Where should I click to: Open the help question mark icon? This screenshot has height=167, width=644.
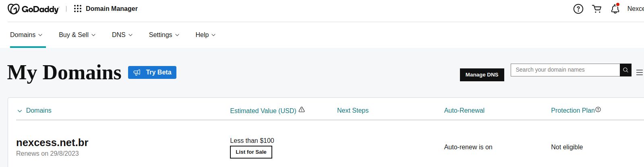pyautogui.click(x=578, y=9)
